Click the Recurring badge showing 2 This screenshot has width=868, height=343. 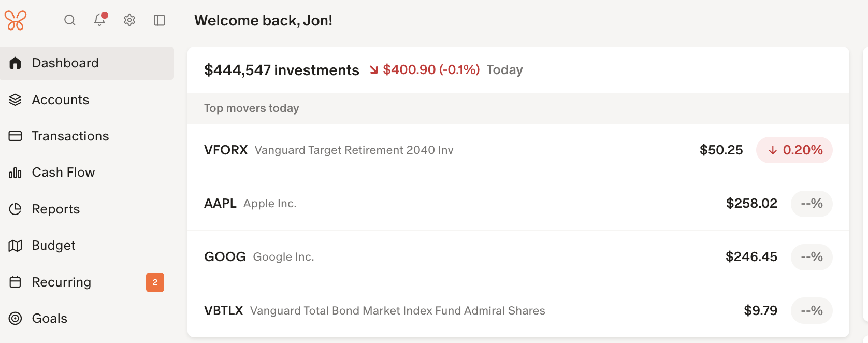tap(155, 282)
